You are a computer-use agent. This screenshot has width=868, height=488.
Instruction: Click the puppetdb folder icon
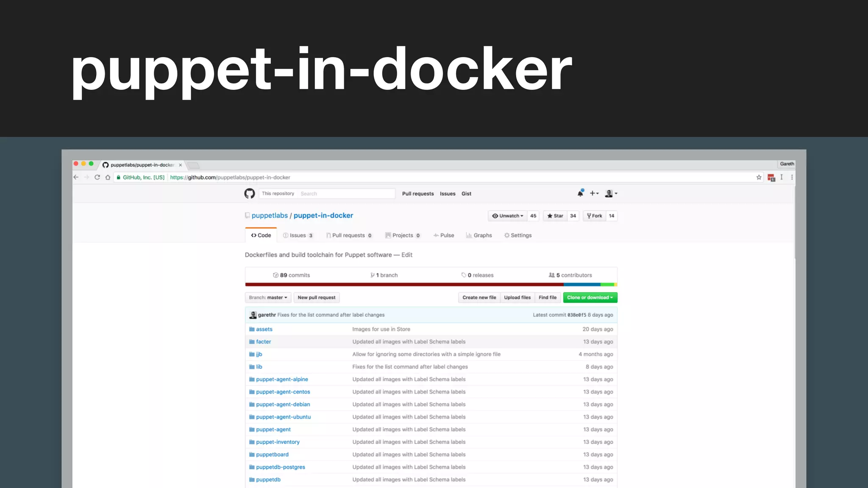[252, 480]
